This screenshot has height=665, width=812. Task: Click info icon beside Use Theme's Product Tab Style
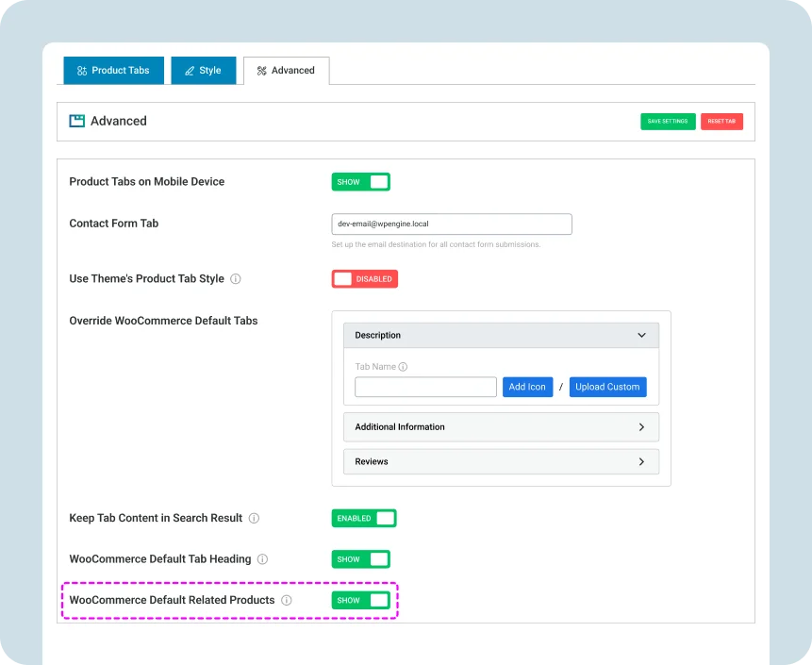pos(236,279)
